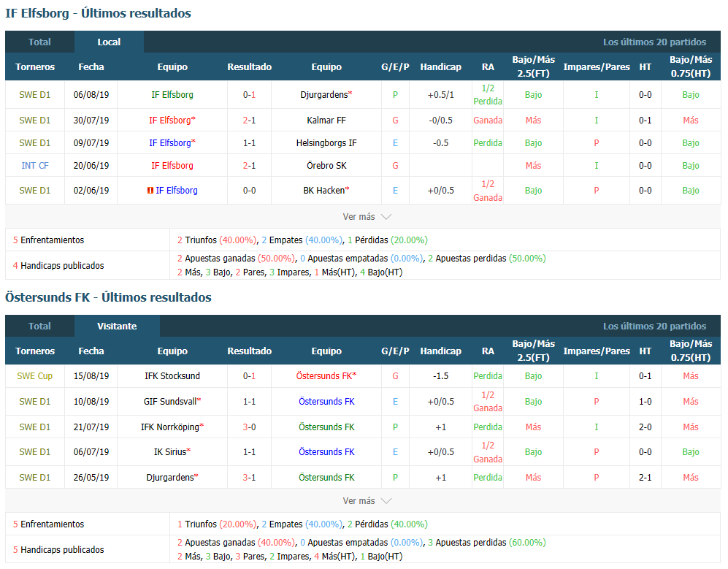Image resolution: width=728 pixels, height=569 pixels.
Task: Click HT score 0-1 in Kalmar FF row
Action: [645, 121]
